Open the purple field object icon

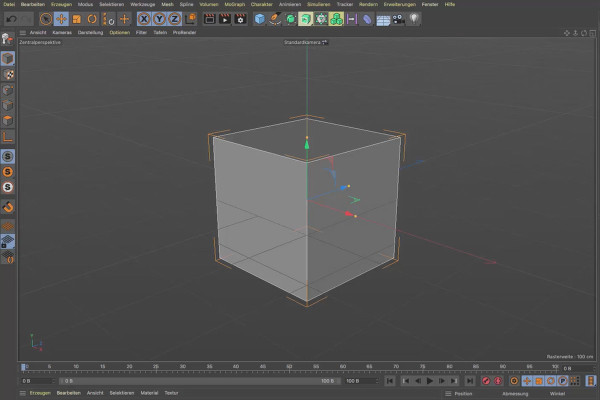(352, 19)
